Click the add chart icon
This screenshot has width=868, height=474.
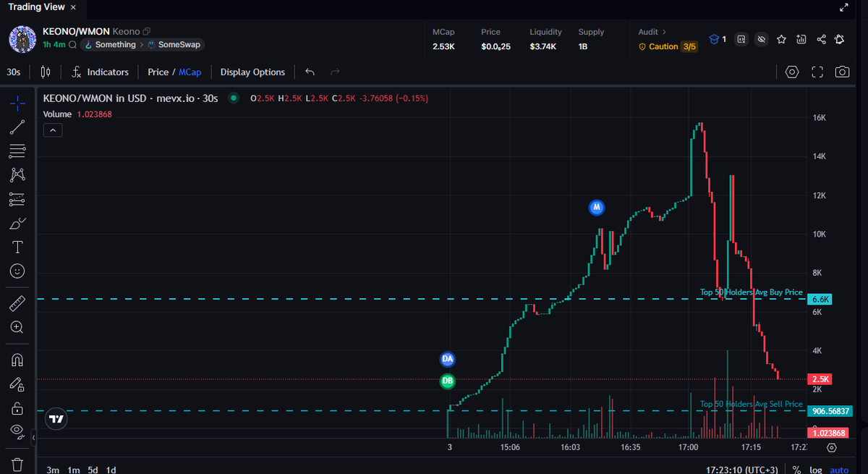point(801,39)
